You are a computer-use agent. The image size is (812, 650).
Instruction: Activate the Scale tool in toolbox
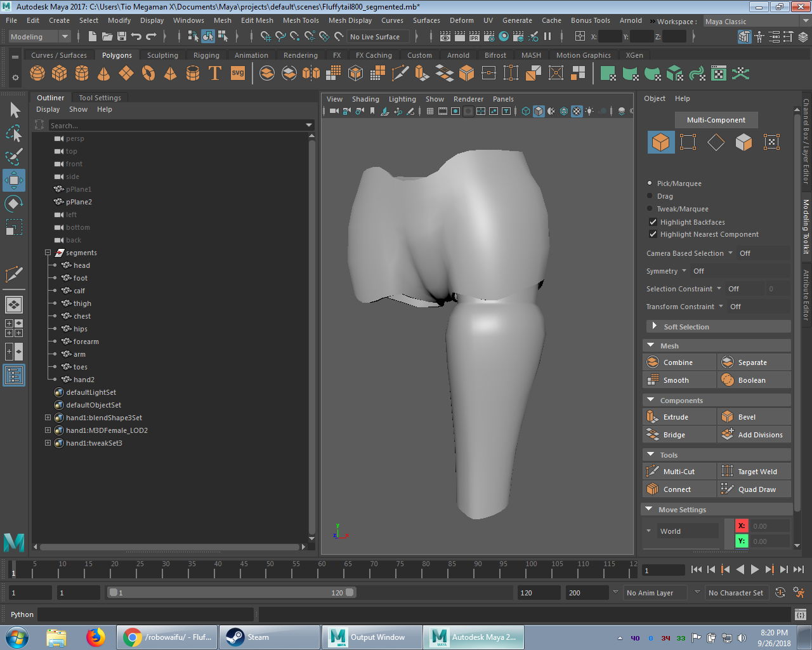point(14,227)
